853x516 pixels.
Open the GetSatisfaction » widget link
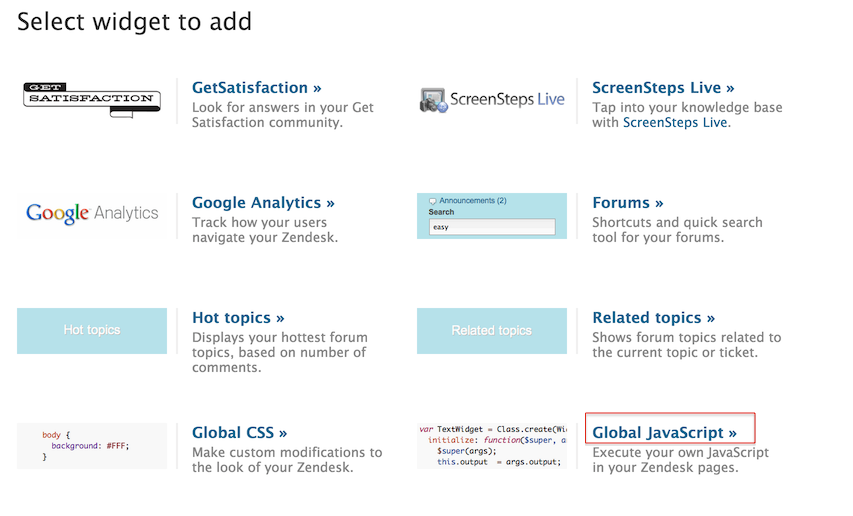point(257,88)
